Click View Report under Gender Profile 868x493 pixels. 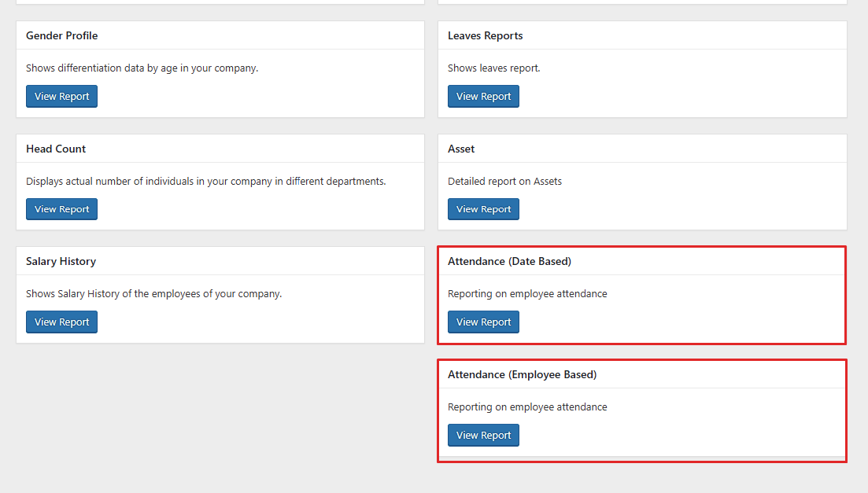tap(61, 96)
